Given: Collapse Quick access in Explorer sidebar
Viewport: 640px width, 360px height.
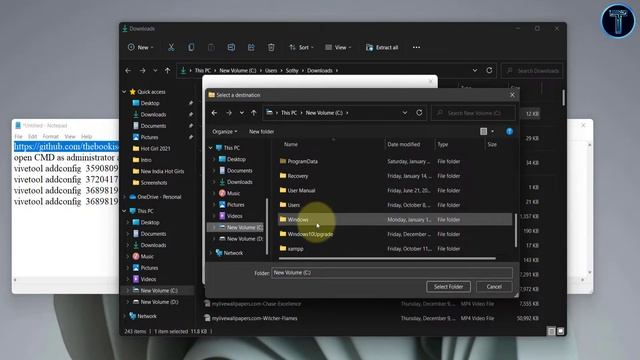Looking at the screenshot, I should [x=124, y=92].
